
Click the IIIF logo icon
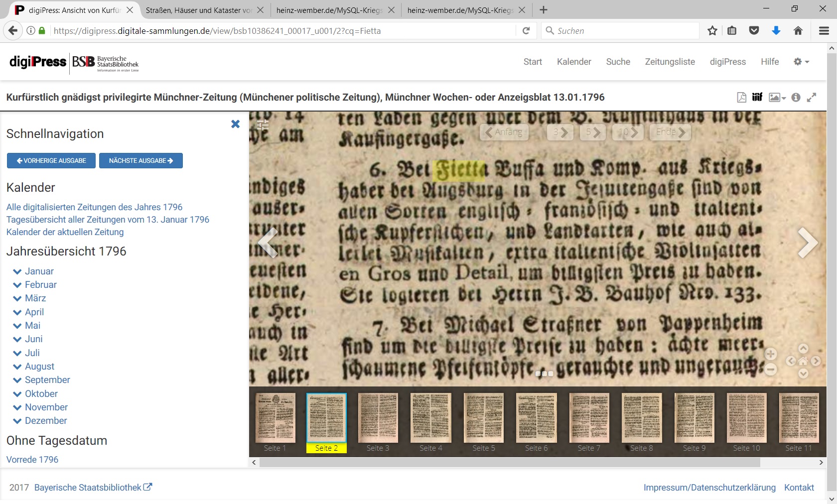pos(757,97)
